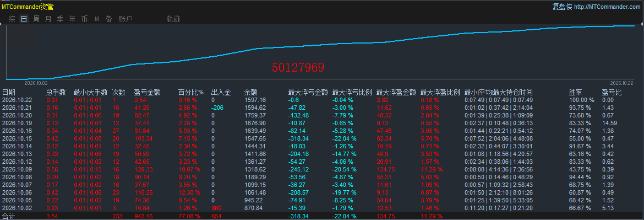Click the 最大浮亏金额 column header
644x220 pixels.
coord(308,92)
